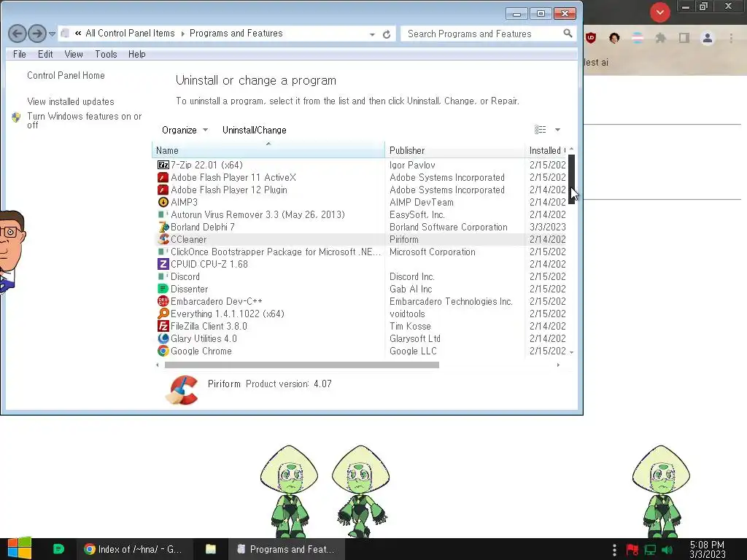This screenshot has height=560, width=747.
Task: Open the view options dropdown arrow
Action: [557, 130]
